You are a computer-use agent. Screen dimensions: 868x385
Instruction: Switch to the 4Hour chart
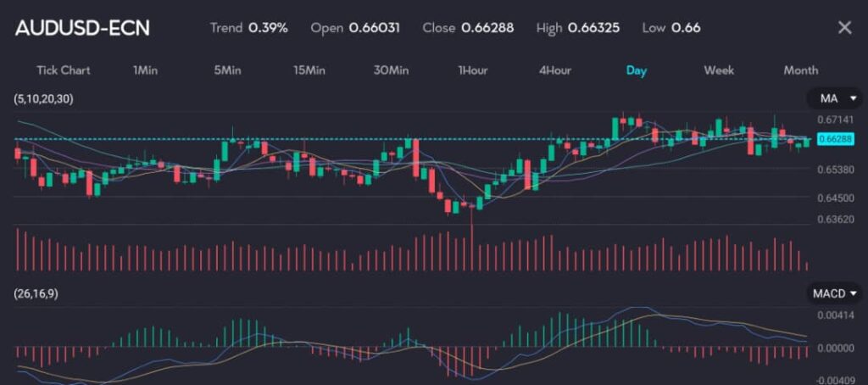pos(554,70)
